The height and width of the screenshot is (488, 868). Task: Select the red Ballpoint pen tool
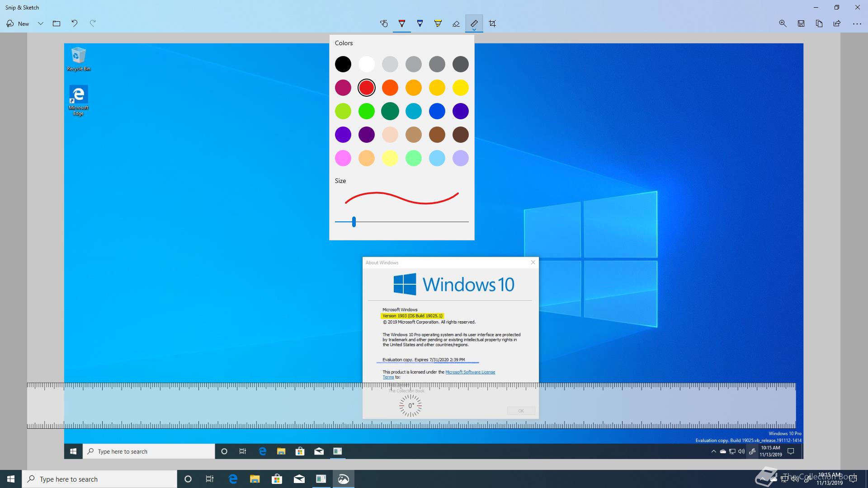[402, 23]
